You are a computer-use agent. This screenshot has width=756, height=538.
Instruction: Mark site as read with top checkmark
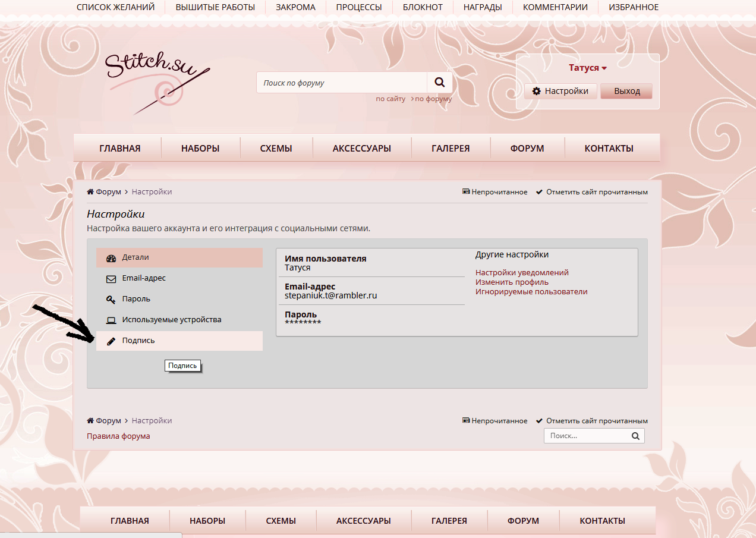point(539,192)
